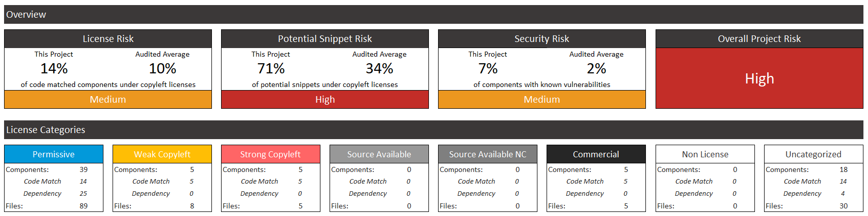Click the black Commercial category header
The height and width of the screenshot is (216, 868).
[596, 154]
